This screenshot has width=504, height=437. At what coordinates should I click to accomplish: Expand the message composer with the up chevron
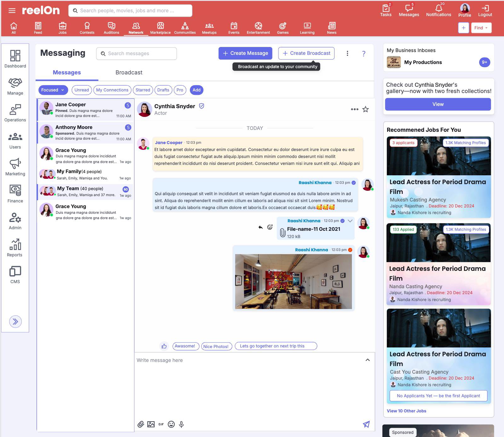coord(368,360)
